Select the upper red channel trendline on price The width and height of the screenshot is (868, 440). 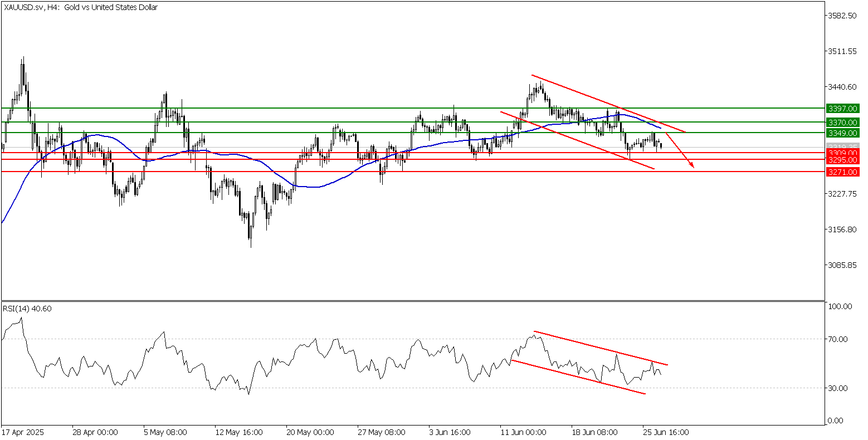tap(607, 103)
